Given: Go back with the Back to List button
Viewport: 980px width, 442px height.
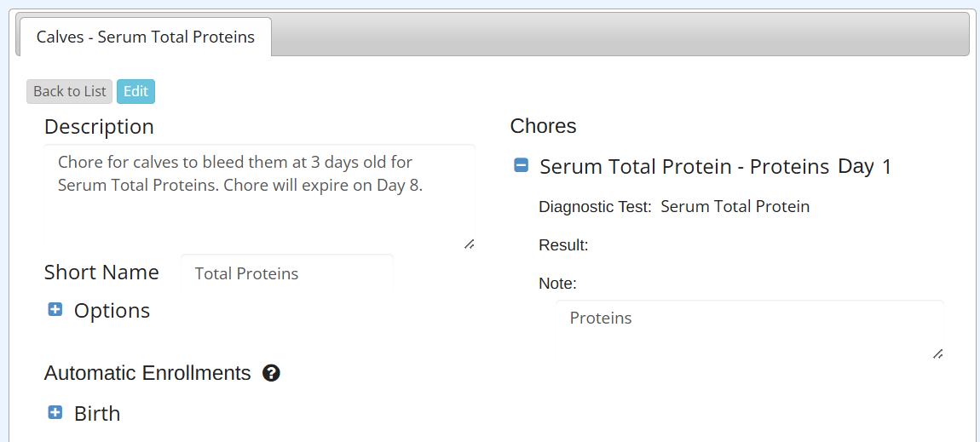Looking at the screenshot, I should click(x=70, y=92).
